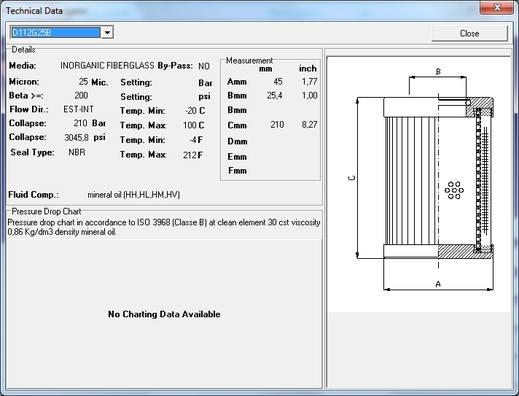Close the Technical Data window
Image resolution: width=519 pixels, height=396 pixels.
497,7
